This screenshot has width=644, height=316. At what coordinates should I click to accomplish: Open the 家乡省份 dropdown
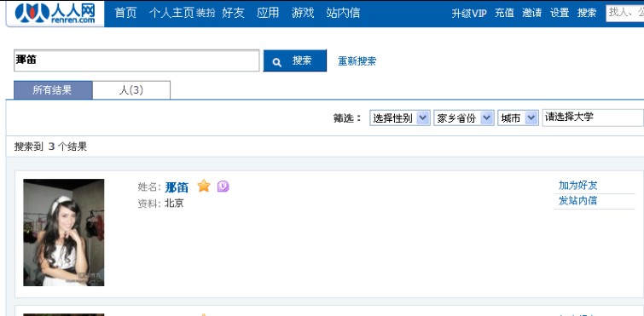[x=464, y=118]
